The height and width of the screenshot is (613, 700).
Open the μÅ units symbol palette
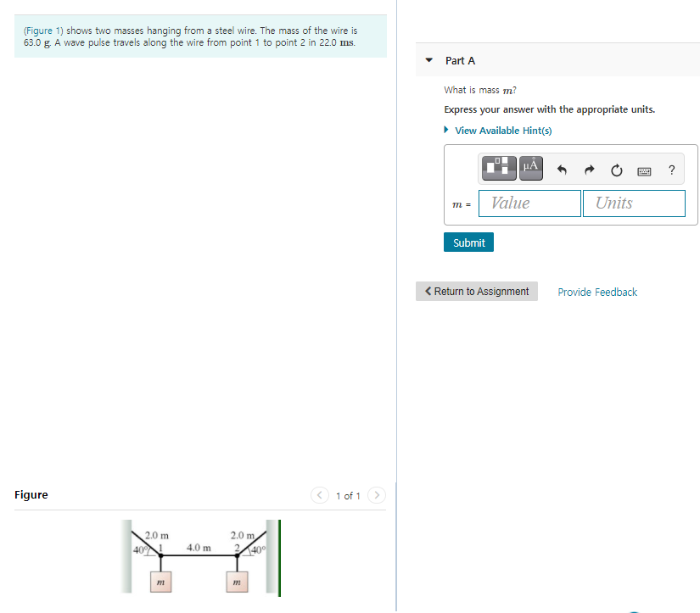pos(530,168)
